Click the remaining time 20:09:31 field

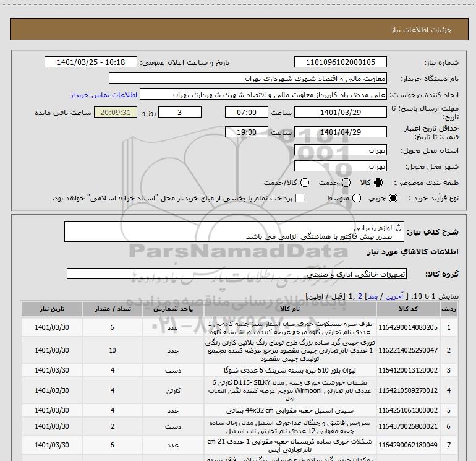(x=116, y=113)
